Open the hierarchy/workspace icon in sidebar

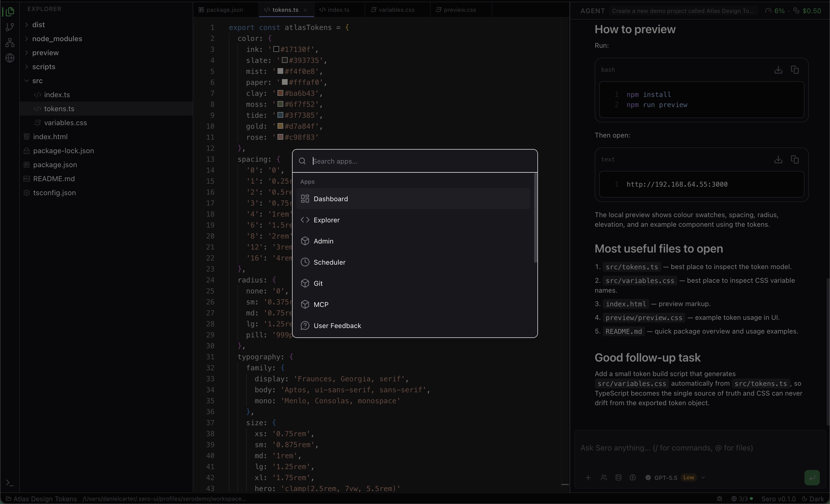click(10, 42)
